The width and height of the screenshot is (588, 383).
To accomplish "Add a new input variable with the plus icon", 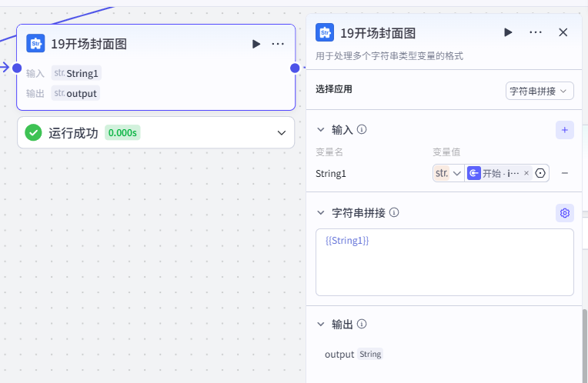I will (564, 130).
